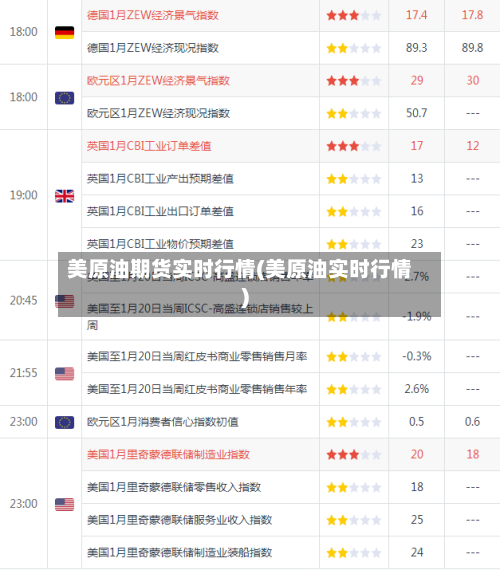The image size is (500, 570).
Task: Click the EU flag beside 欧元区1月消费者信心指数初值
Action: point(64,422)
